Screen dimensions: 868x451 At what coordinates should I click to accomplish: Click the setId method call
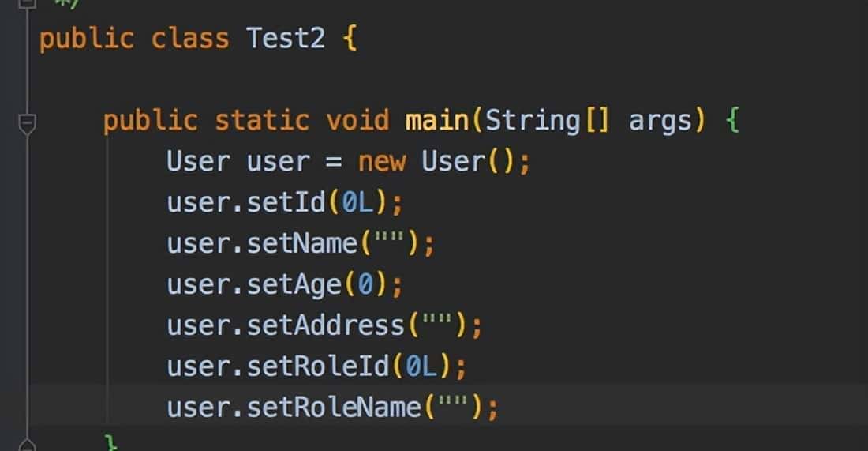tap(286, 203)
